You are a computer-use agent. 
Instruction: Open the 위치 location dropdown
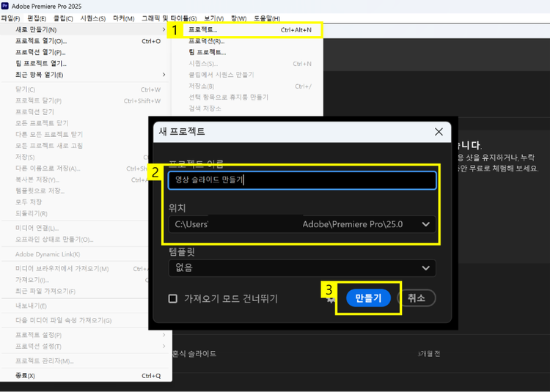(302, 224)
